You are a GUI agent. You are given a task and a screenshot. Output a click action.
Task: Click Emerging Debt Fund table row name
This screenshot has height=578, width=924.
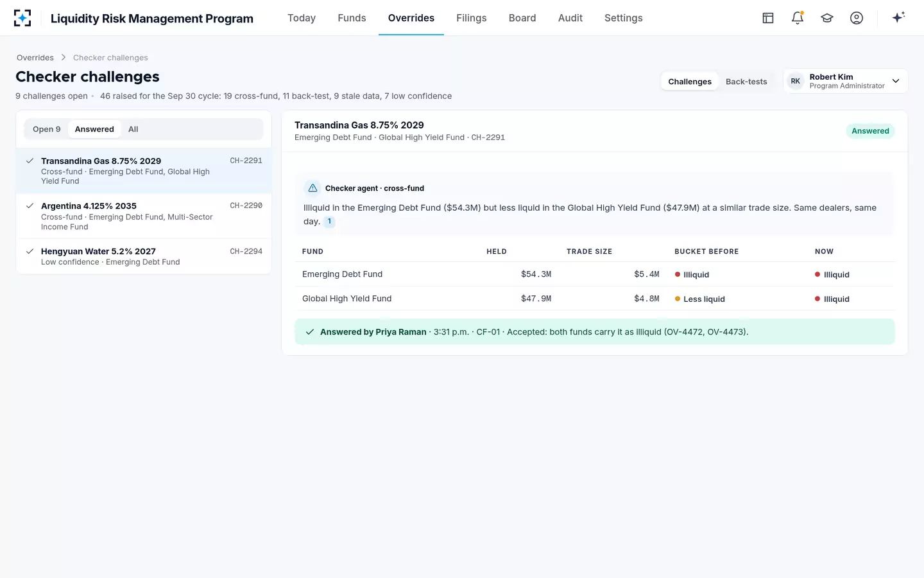tap(342, 274)
